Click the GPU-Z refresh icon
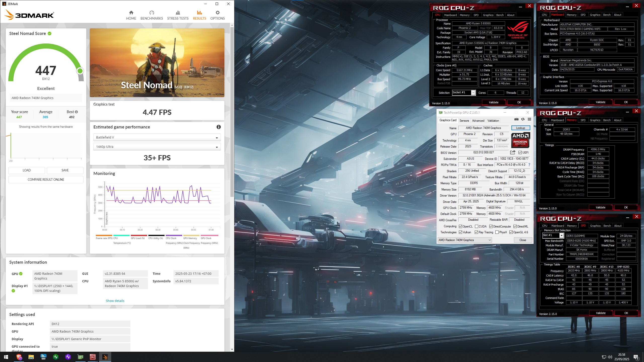Viewport: 644px width, 362px height. click(523, 119)
